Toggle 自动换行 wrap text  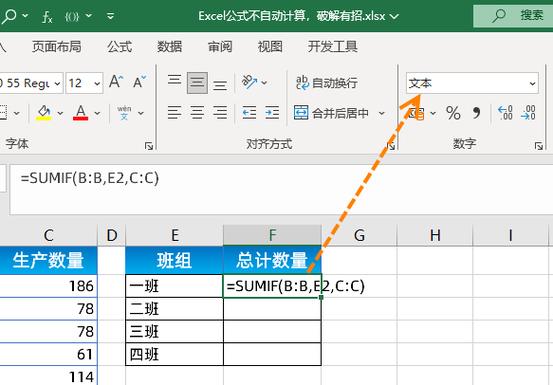[x=327, y=83]
